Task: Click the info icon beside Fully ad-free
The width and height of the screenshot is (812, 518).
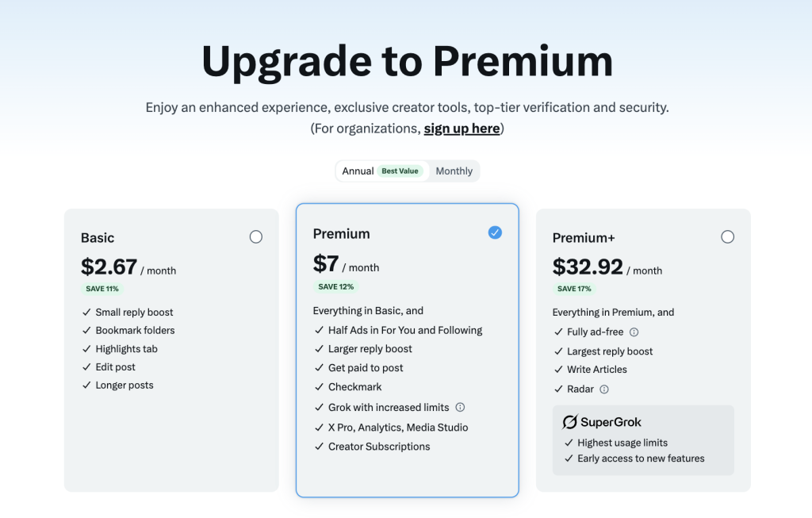Action: [x=634, y=332]
